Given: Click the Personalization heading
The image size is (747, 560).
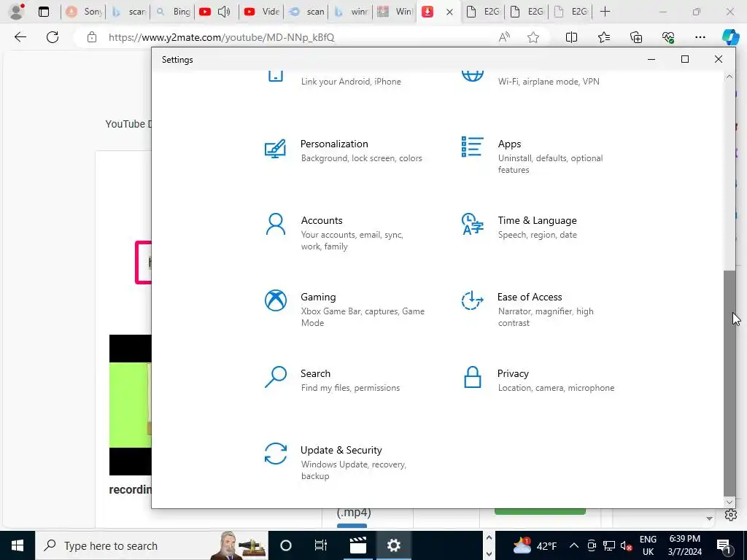Looking at the screenshot, I should pyautogui.click(x=334, y=144).
